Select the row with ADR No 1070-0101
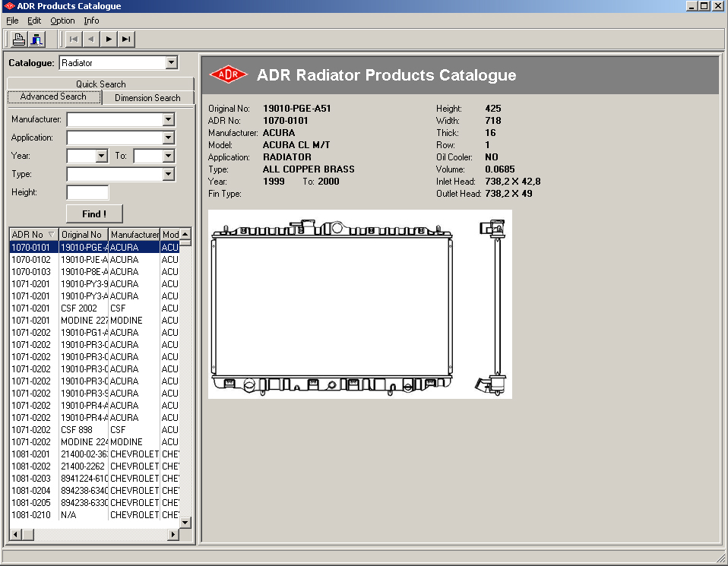The image size is (728, 566). 94,247
